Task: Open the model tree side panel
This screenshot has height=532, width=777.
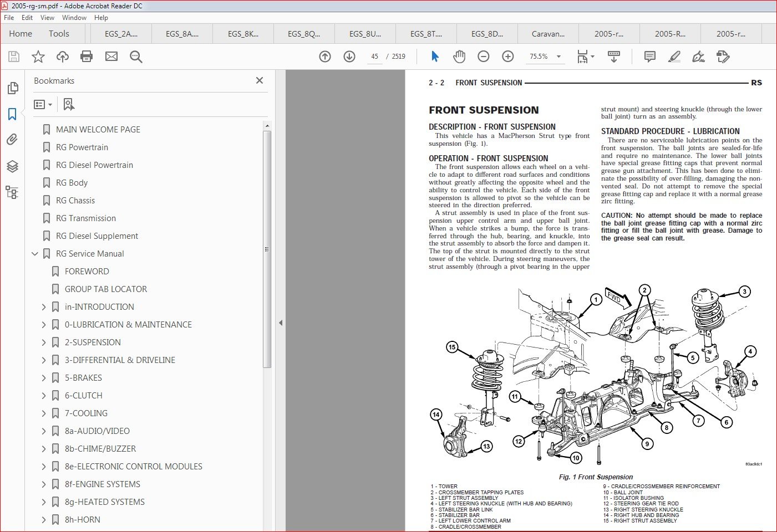Action: pos(12,192)
